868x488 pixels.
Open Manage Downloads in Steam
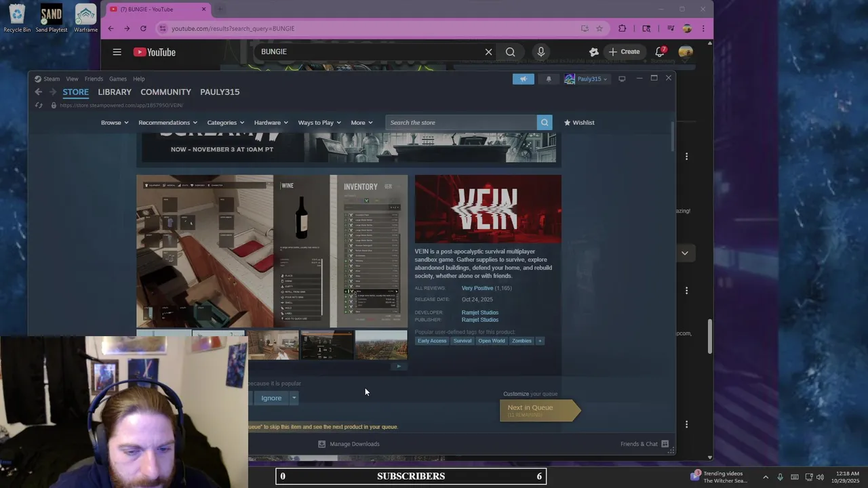click(x=349, y=444)
